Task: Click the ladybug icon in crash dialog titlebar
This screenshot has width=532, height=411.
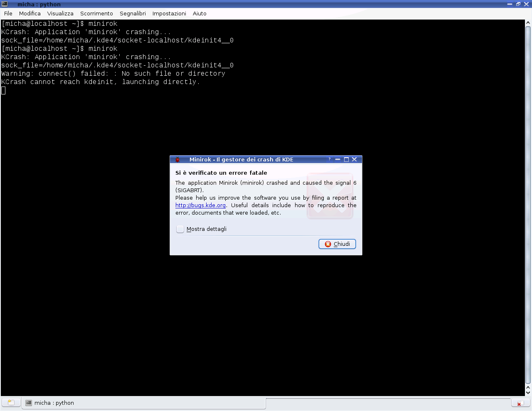Action: click(x=177, y=159)
